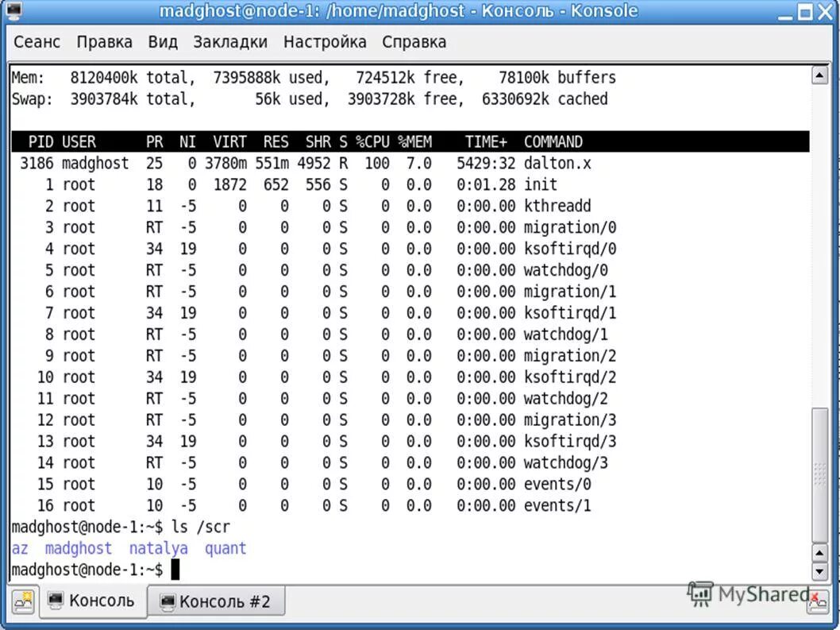This screenshot has width=840, height=630.
Task: Click the monitor icon on the Консоль tab
Action: (x=55, y=601)
